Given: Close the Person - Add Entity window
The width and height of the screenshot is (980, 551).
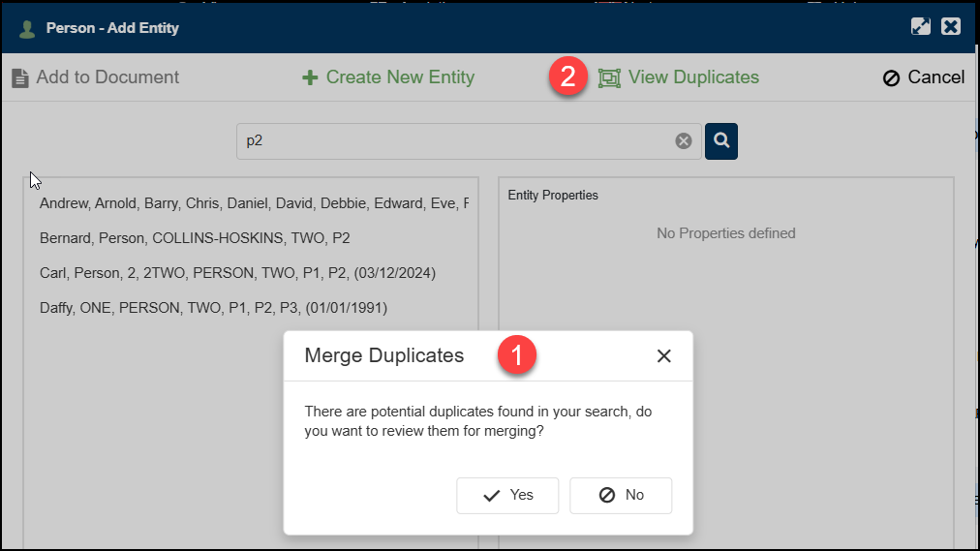Looking at the screenshot, I should [x=951, y=26].
